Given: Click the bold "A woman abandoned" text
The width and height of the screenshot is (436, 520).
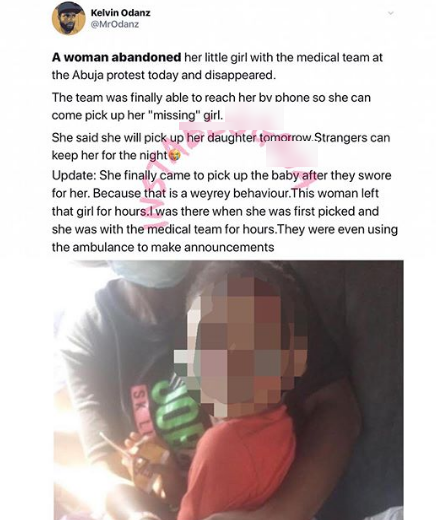Looking at the screenshot, I should tap(117, 58).
